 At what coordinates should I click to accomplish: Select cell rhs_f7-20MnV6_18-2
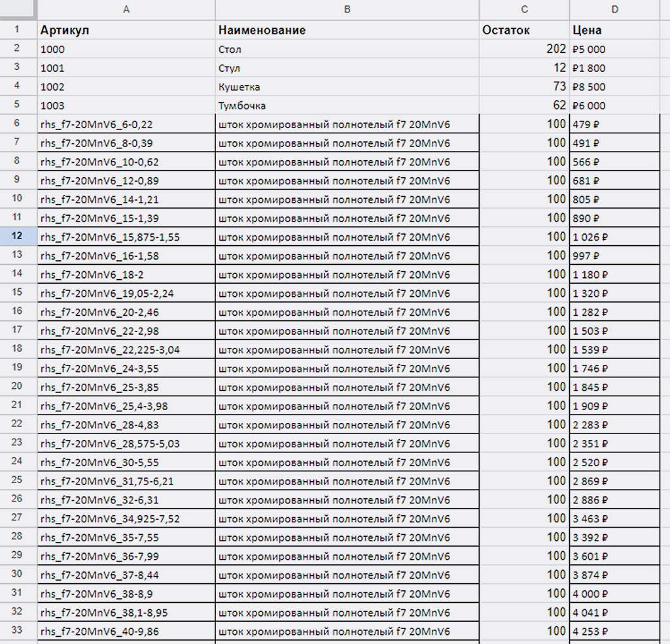click(126, 274)
